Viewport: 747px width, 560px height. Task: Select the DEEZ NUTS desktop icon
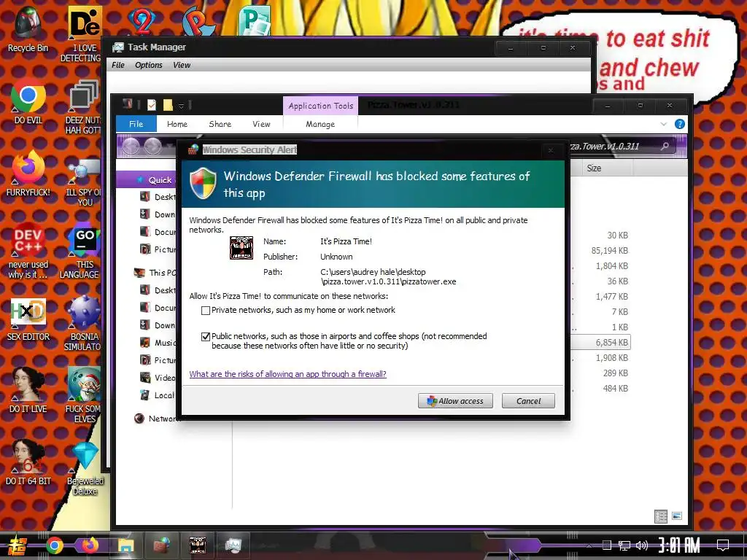pyautogui.click(x=85, y=106)
